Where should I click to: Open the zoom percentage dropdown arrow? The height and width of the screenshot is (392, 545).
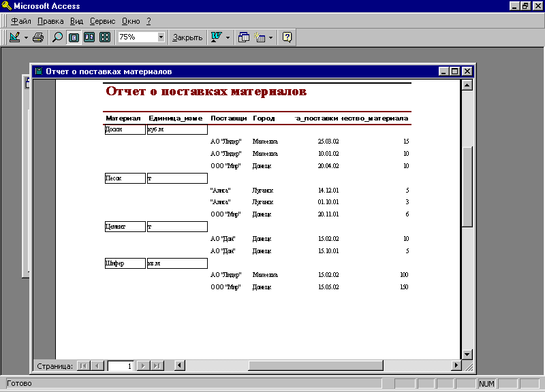click(161, 37)
